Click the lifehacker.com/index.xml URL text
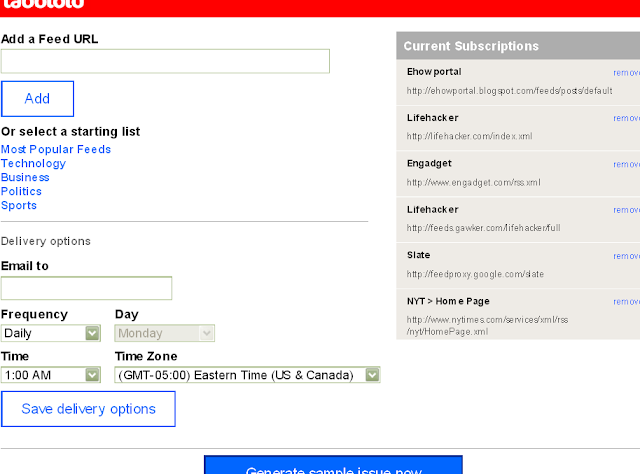The height and width of the screenshot is (474, 640). (x=469, y=136)
